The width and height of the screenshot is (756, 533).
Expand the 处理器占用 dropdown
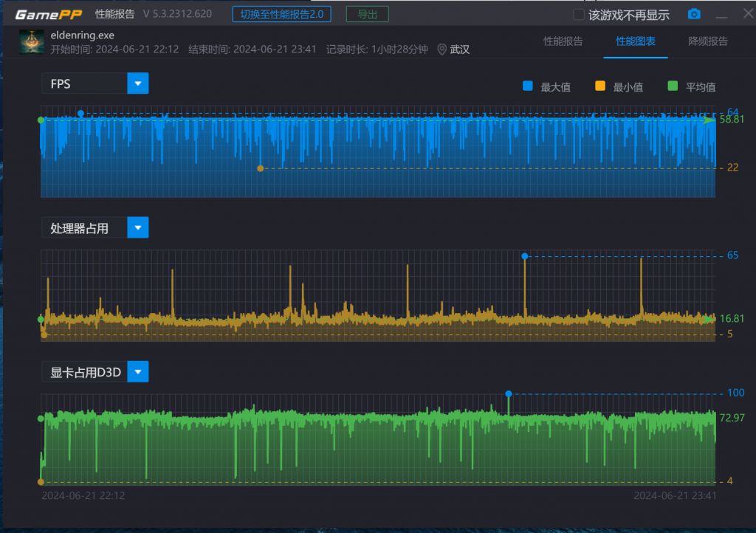point(137,228)
